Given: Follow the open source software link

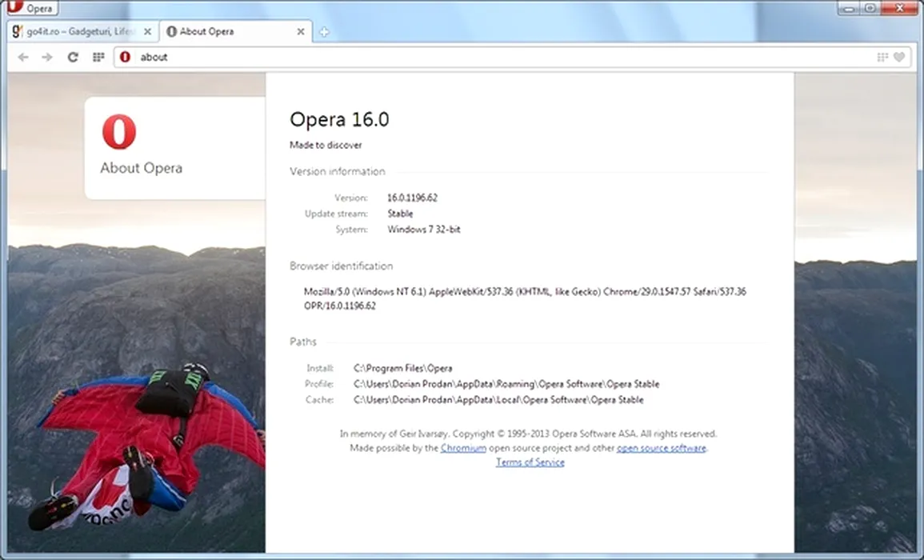Looking at the screenshot, I should [x=661, y=448].
